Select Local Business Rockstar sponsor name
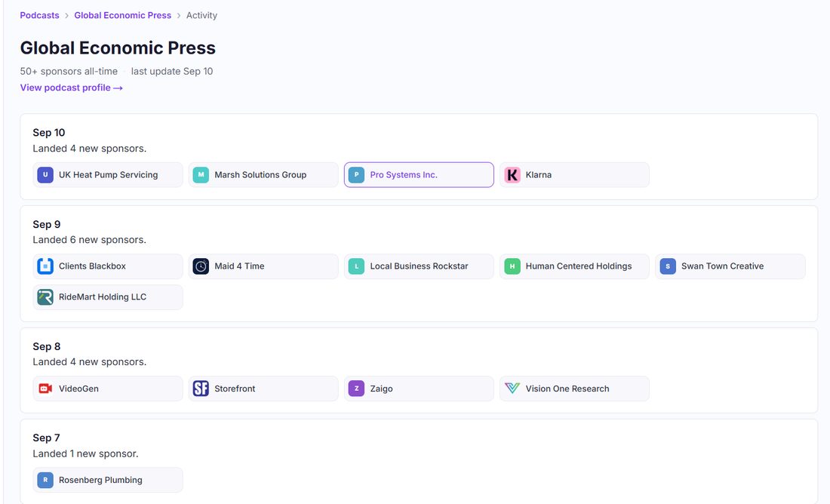Viewport: 830px width, 504px height. (419, 266)
